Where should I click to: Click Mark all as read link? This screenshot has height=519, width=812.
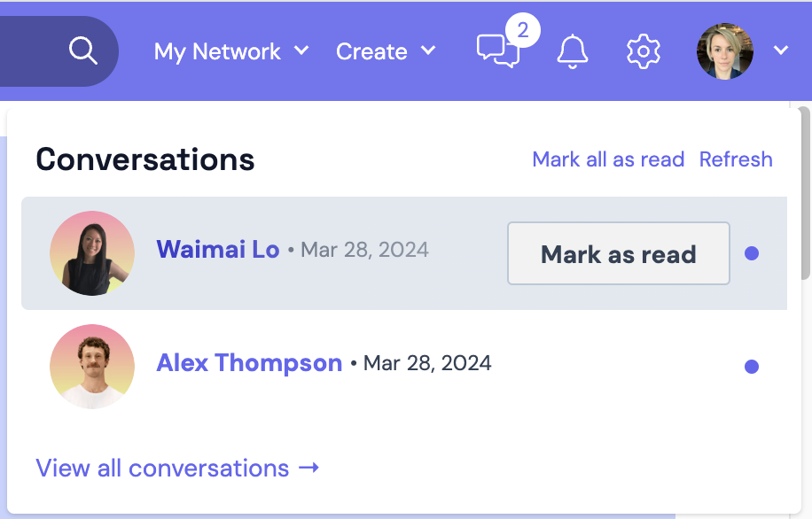click(608, 159)
